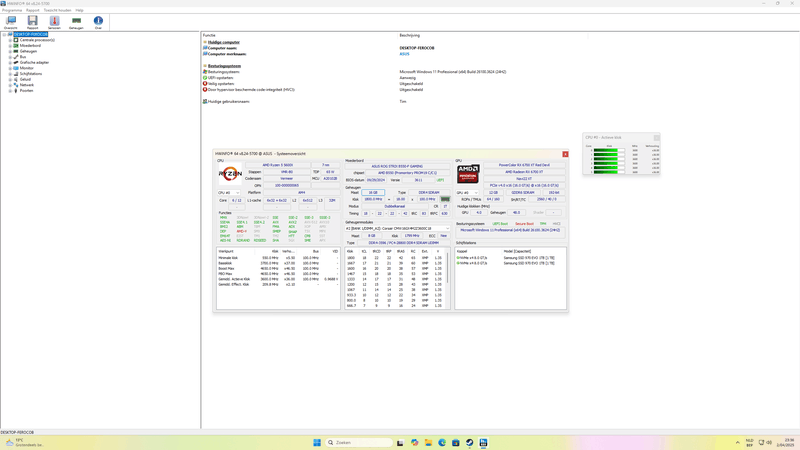Click the Ryzen CPU logo

click(230, 174)
